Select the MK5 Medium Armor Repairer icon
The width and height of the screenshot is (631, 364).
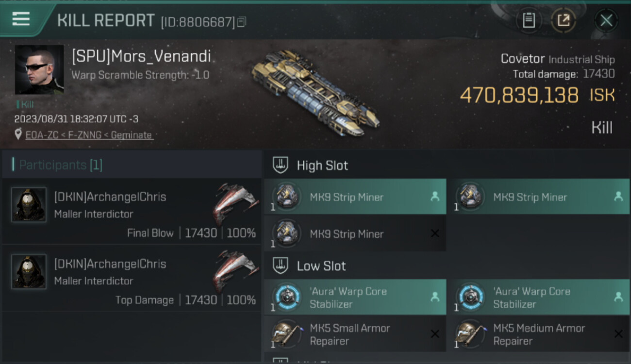[470, 334]
